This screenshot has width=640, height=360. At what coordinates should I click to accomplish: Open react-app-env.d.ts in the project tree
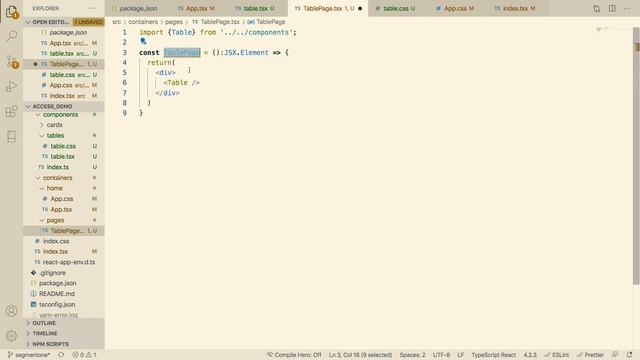tap(64, 262)
